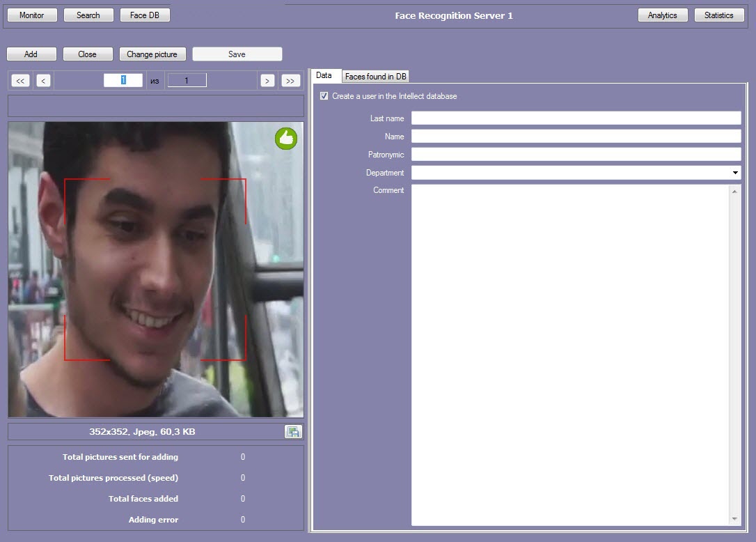Screen dimensions: 756x542
Task: Go to the first picture (<<)
Action: (21, 81)
